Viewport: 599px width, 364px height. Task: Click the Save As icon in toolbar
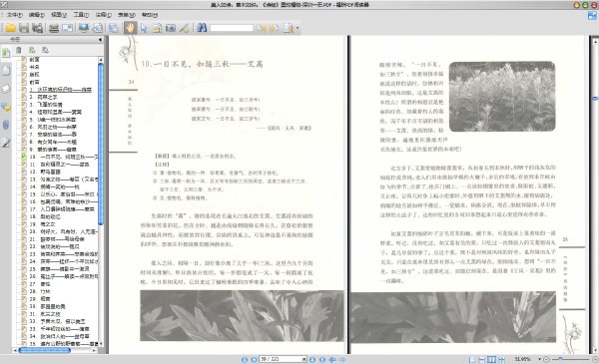[x=38, y=28]
